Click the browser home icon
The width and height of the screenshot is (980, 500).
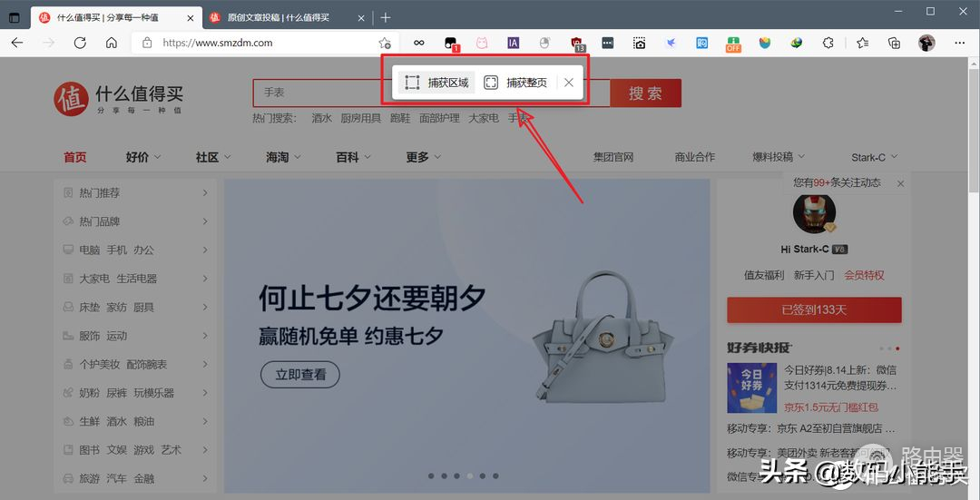pyautogui.click(x=111, y=43)
